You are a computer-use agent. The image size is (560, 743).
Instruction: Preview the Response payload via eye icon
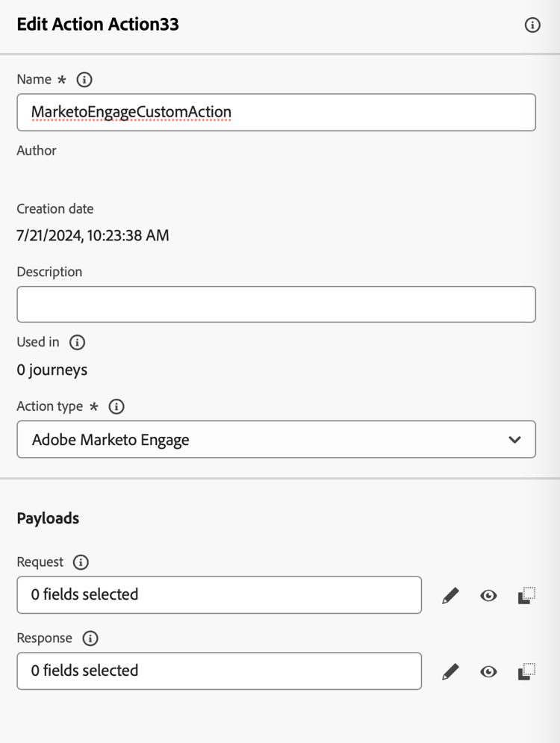click(488, 671)
